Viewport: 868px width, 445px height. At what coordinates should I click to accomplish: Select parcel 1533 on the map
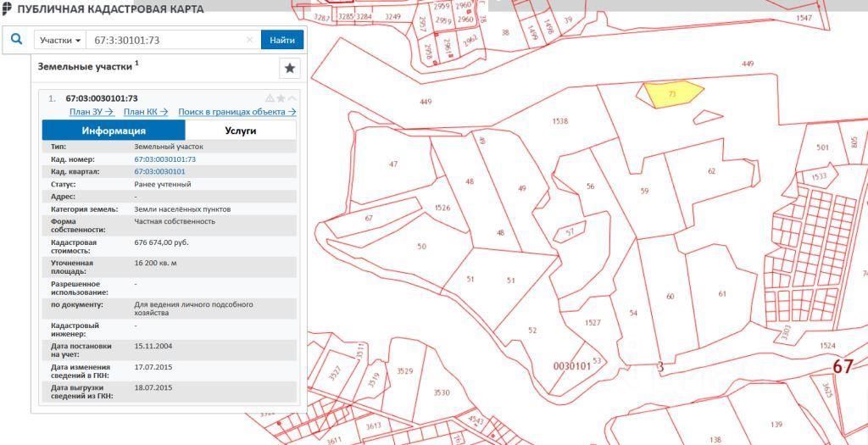pyautogui.click(x=819, y=176)
